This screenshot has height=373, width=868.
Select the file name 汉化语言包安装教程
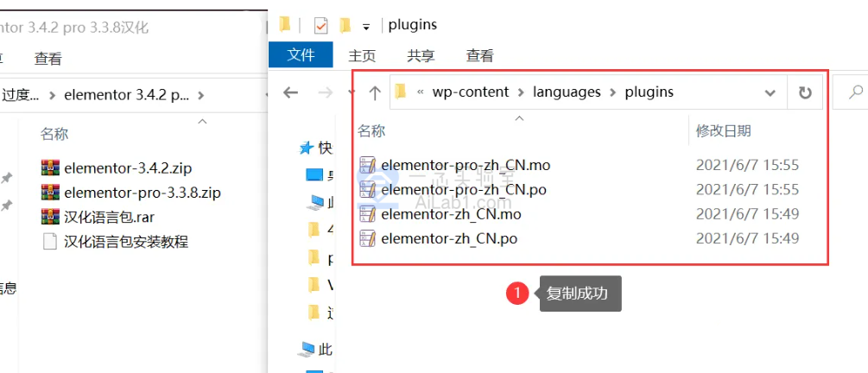(126, 242)
